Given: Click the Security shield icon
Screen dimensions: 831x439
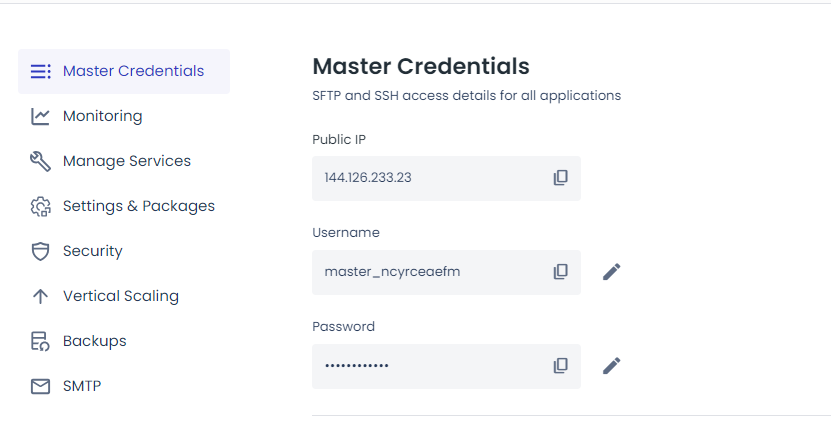Looking at the screenshot, I should [40, 251].
